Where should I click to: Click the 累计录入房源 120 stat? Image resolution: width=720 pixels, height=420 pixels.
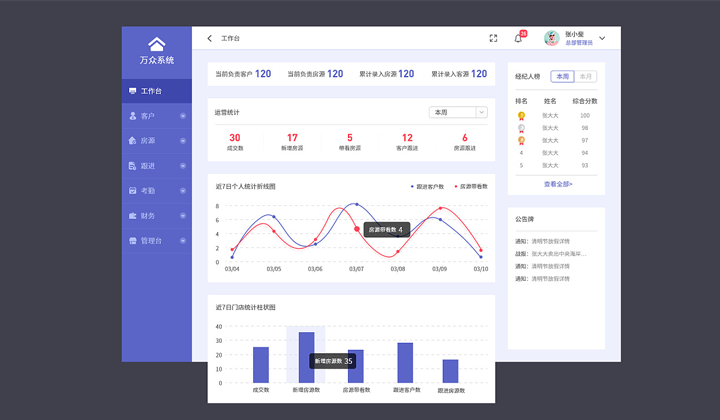pos(387,74)
